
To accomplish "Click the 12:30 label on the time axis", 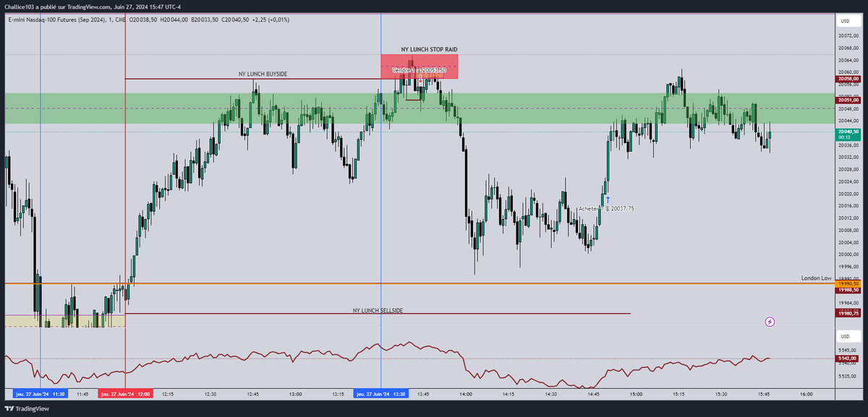I will (x=210, y=394).
